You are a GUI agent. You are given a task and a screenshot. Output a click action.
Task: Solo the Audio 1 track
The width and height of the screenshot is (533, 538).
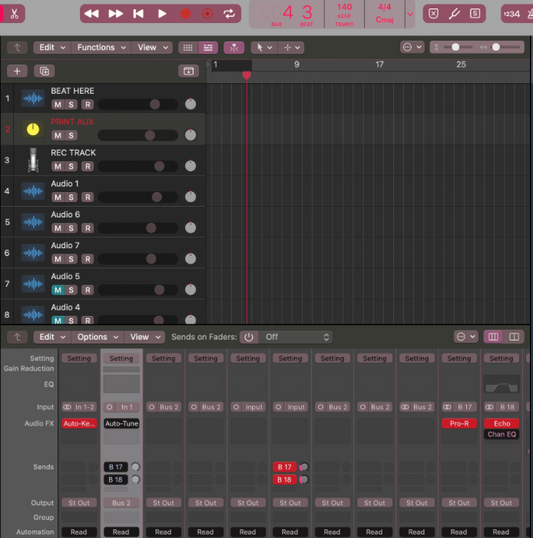[x=71, y=197]
